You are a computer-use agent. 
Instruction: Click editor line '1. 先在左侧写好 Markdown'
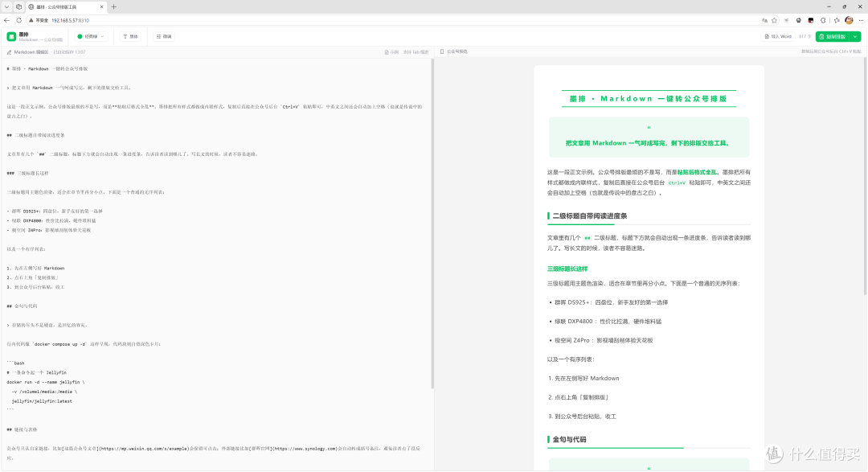[x=35, y=268]
